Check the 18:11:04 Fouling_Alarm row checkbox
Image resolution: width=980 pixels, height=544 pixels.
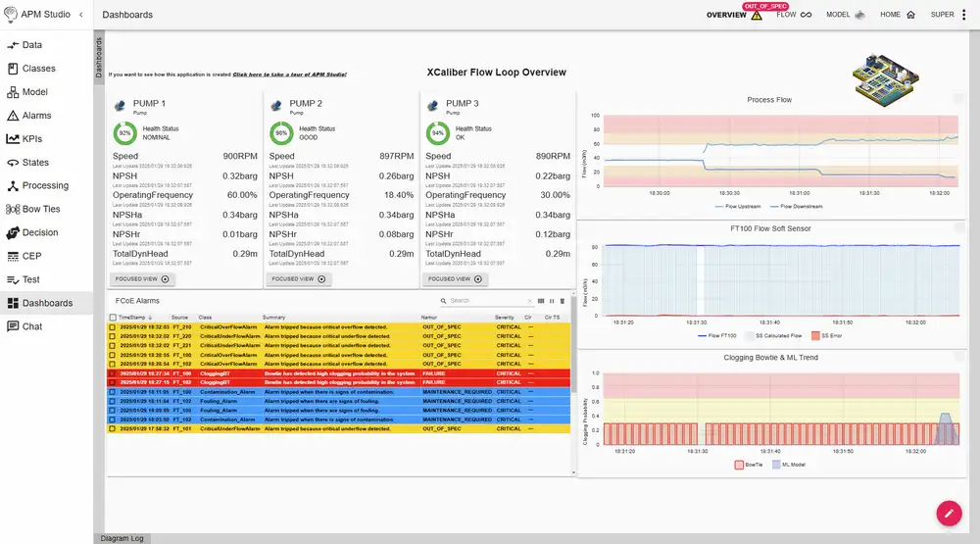[x=113, y=401]
